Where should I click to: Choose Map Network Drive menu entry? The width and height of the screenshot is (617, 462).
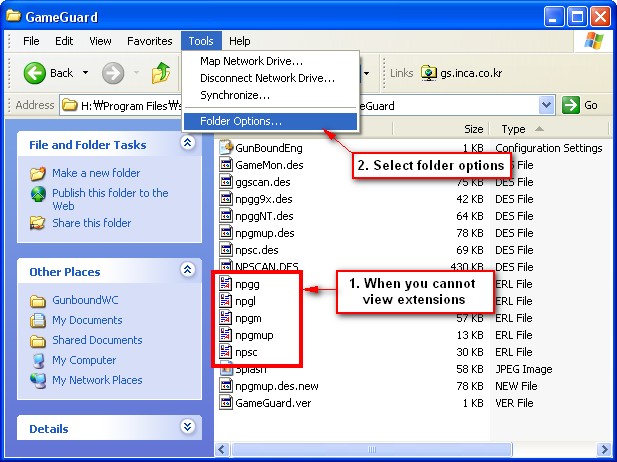tap(270, 61)
